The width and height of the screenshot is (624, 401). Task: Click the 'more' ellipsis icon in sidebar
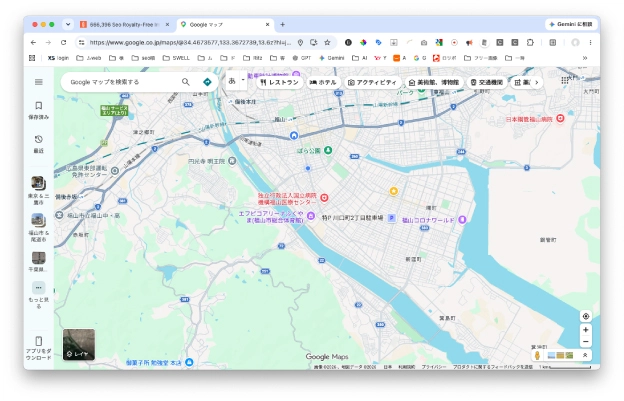[x=39, y=287]
